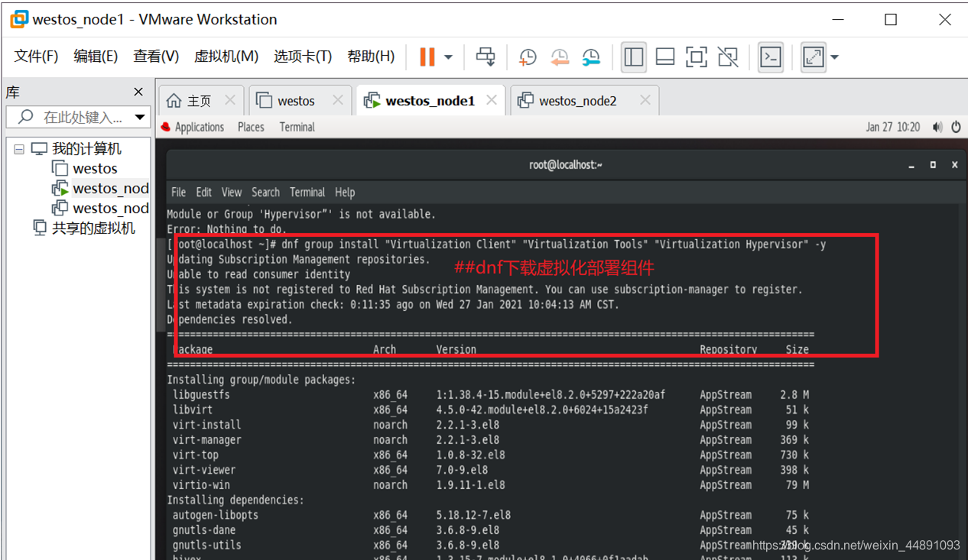This screenshot has height=560, width=968.
Task: Switch to Unity mode icon
Action: point(728,57)
